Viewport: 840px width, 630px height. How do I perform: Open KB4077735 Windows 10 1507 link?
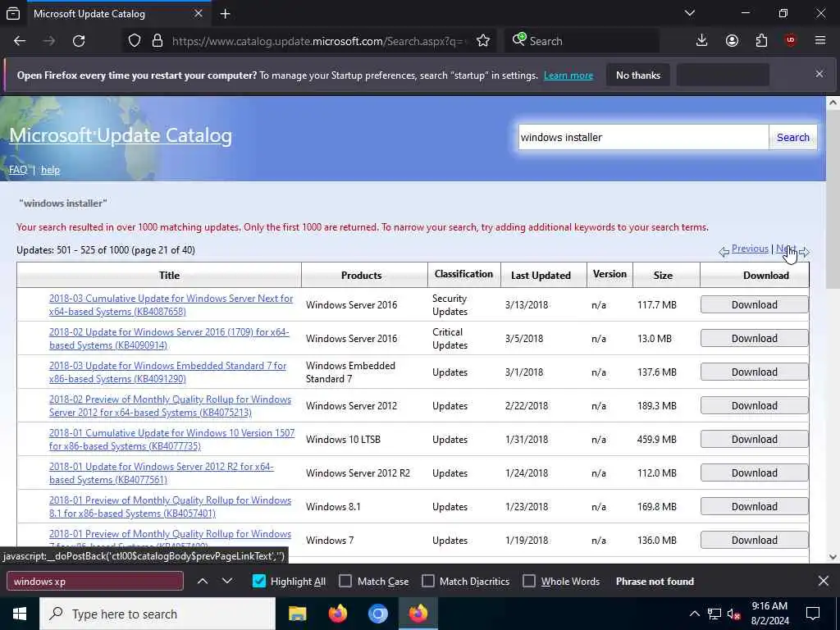(171, 440)
